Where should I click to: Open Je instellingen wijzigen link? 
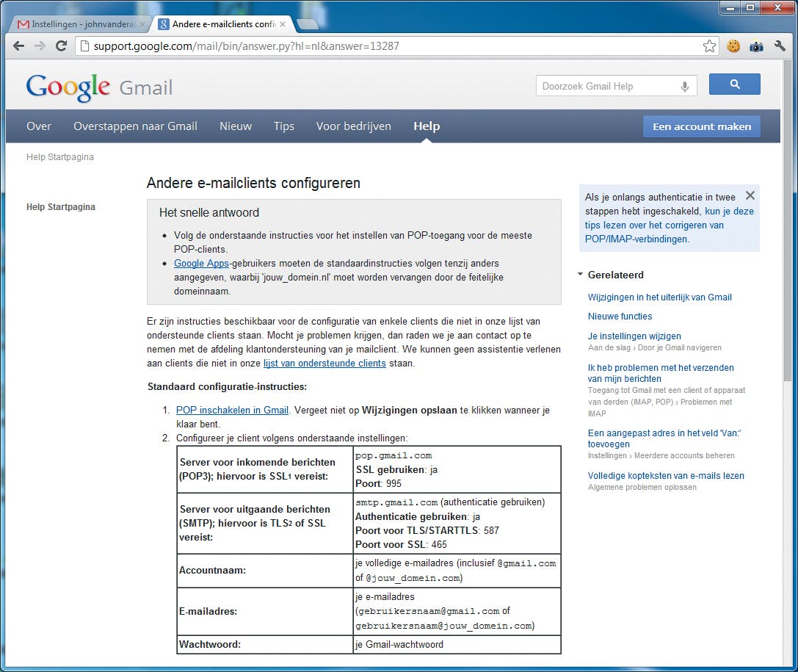coord(634,336)
